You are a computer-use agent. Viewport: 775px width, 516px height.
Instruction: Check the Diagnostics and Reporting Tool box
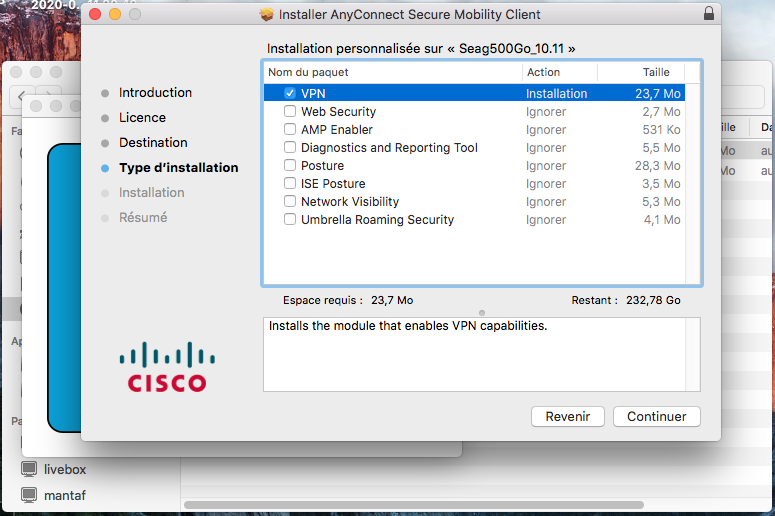[x=290, y=148]
